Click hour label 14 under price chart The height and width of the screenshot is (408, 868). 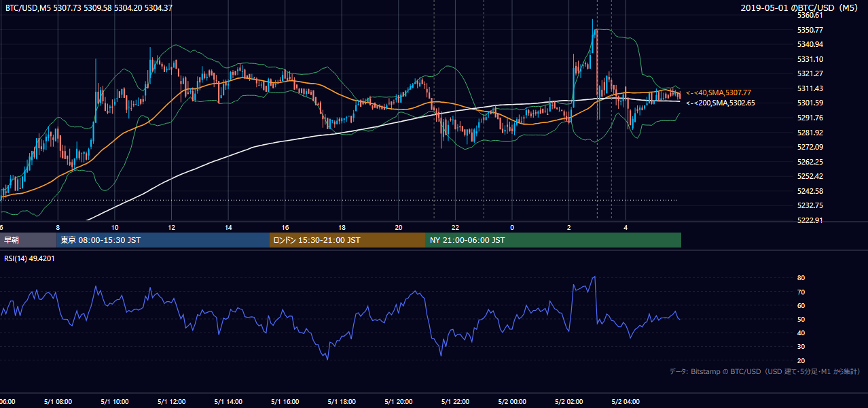(228, 227)
